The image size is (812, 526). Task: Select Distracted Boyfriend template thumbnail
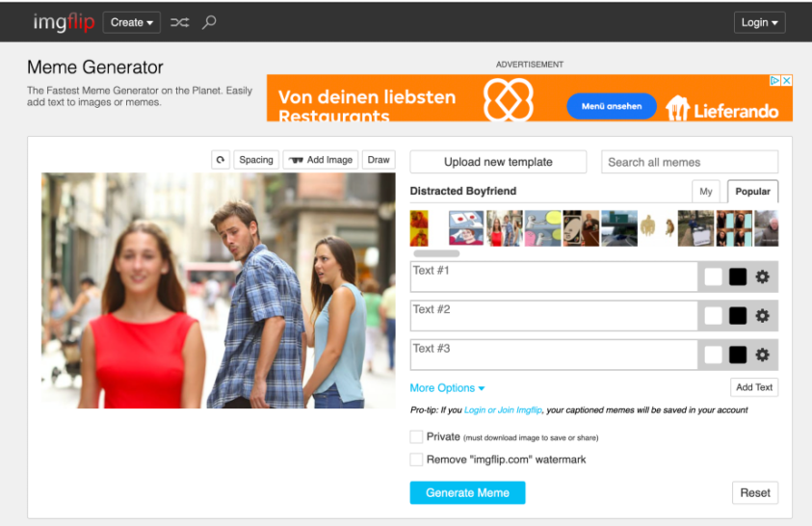[x=505, y=228]
